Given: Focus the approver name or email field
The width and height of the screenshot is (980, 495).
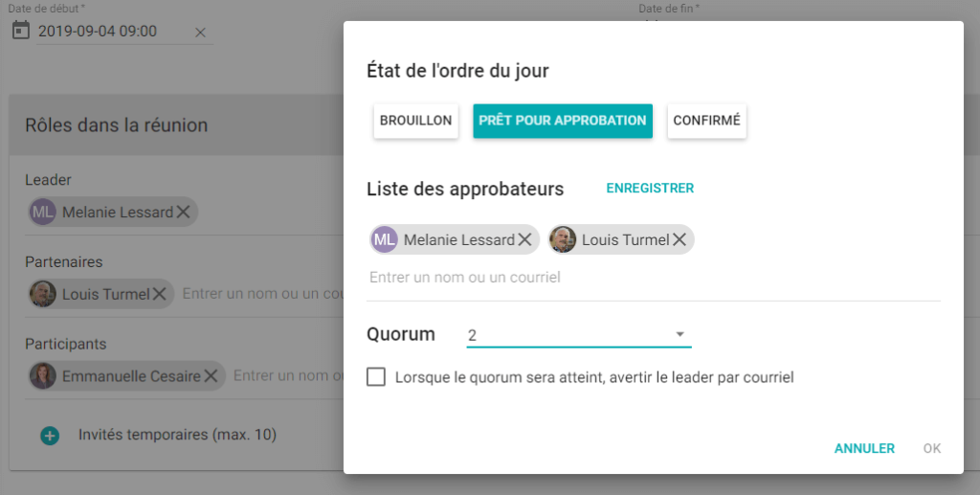Looking at the screenshot, I should click(653, 278).
